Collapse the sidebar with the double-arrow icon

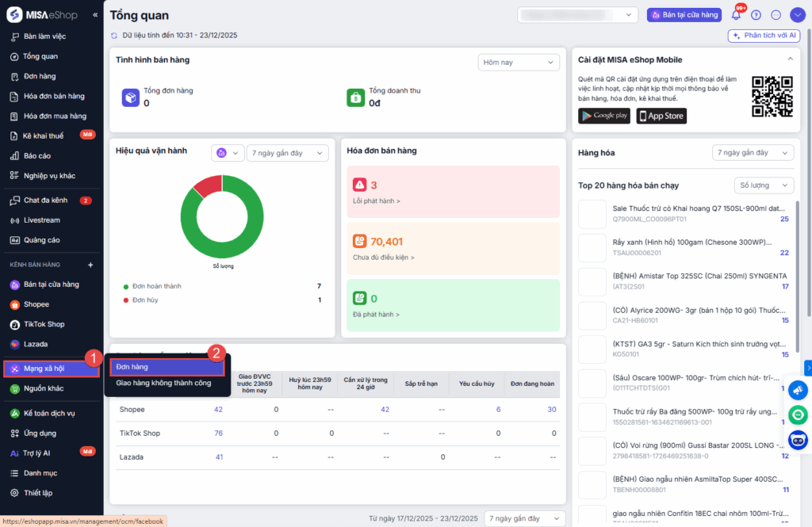click(x=95, y=15)
